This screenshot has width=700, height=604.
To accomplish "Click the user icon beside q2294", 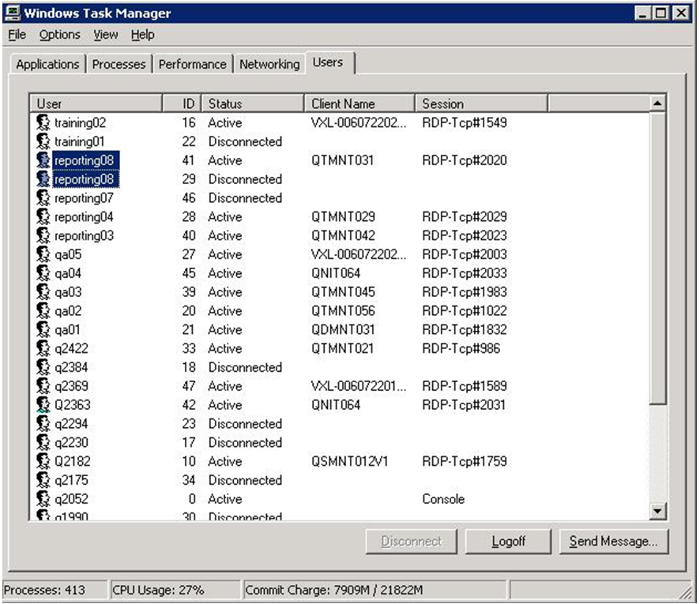I will [x=43, y=424].
